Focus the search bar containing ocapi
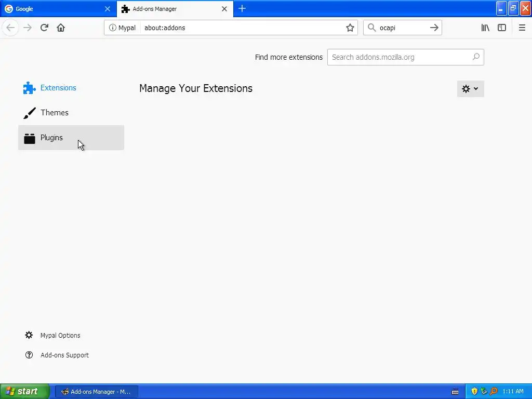This screenshot has width=532, height=399. 403,28
